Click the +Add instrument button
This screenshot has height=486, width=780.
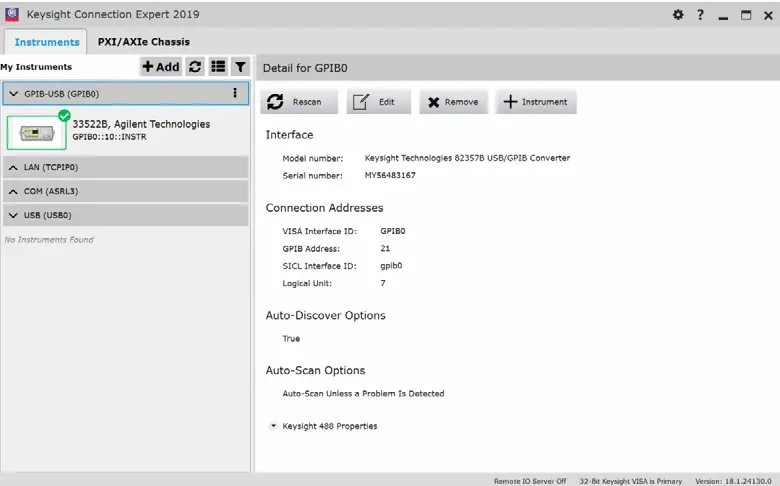[161, 67]
